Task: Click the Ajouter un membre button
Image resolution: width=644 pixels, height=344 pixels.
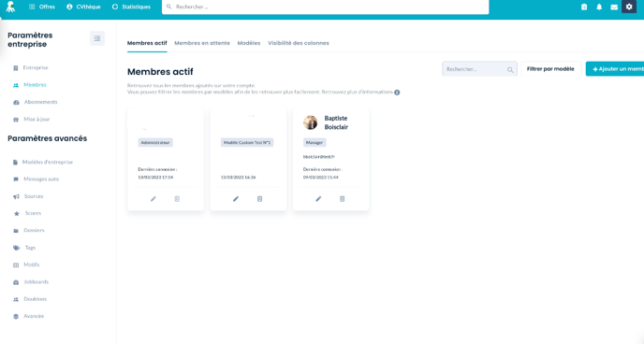Action: point(615,69)
